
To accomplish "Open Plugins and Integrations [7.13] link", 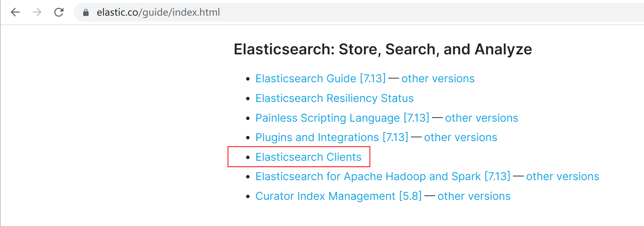I will pyautogui.click(x=331, y=137).
